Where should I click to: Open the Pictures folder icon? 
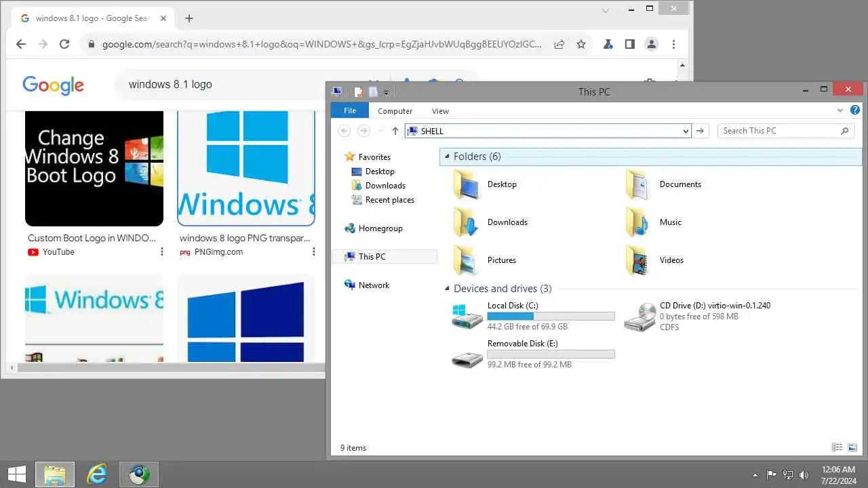tap(466, 260)
